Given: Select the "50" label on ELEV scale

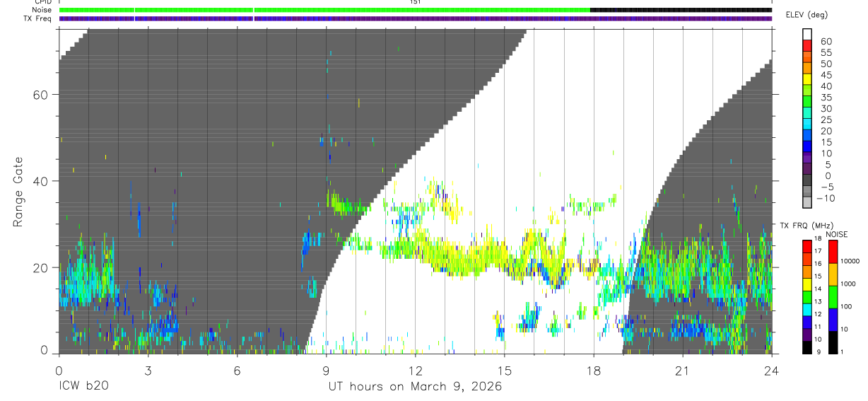Looking at the screenshot, I should [826, 64].
